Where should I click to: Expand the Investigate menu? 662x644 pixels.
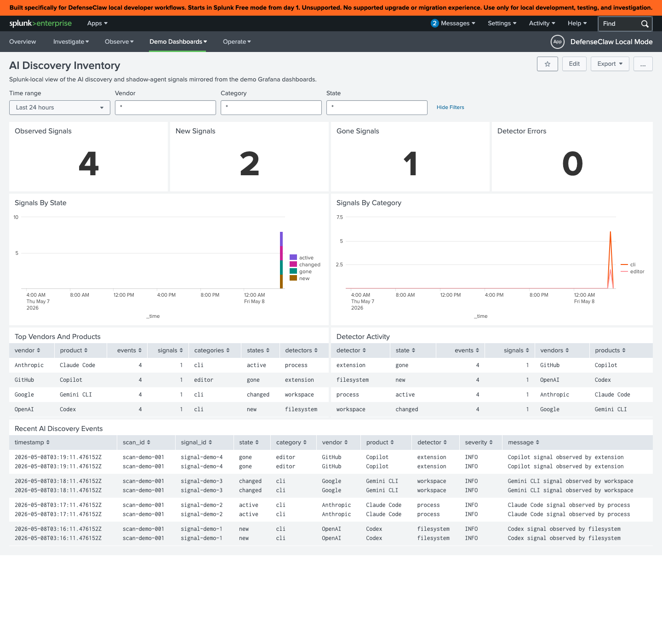[71, 42]
